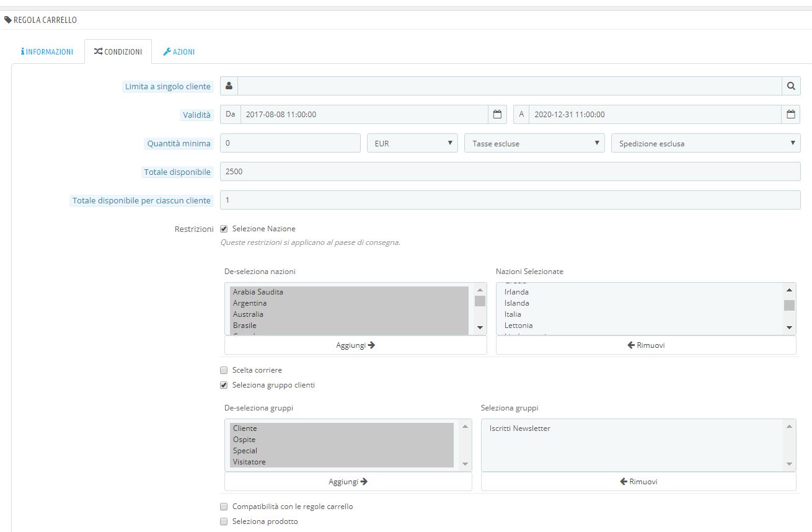The height and width of the screenshot is (532, 812).
Task: Open calendar picker for the A date
Action: point(791,114)
